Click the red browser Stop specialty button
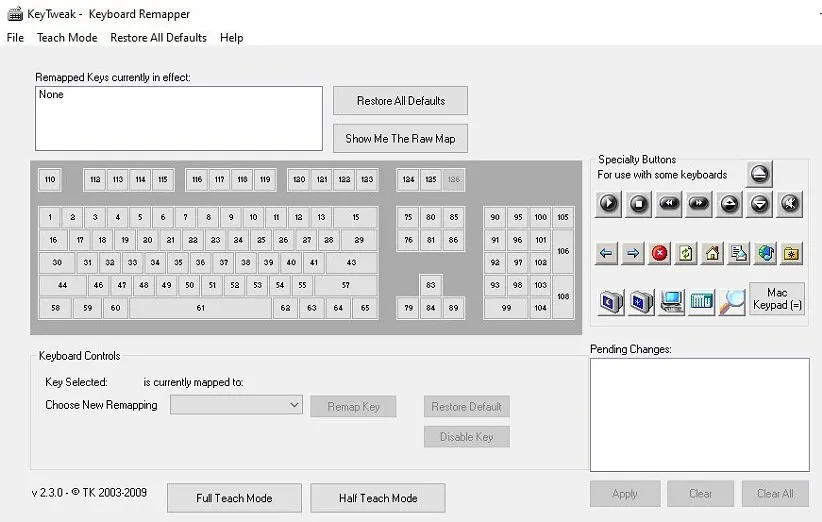 tap(659, 254)
